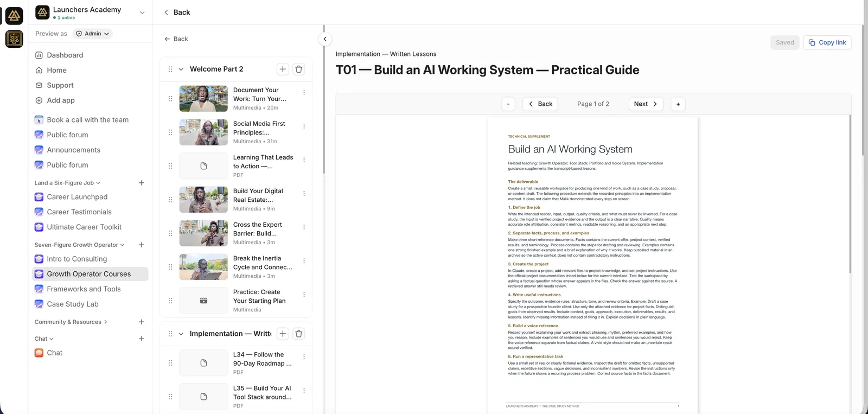The image size is (868, 414).
Task: Open Support in the sidebar
Action: click(60, 85)
